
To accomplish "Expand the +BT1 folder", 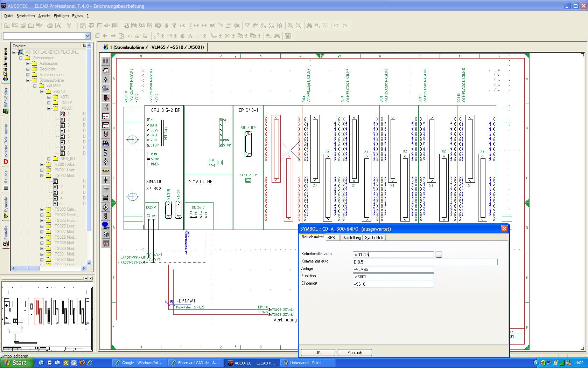I will (x=49, y=97).
